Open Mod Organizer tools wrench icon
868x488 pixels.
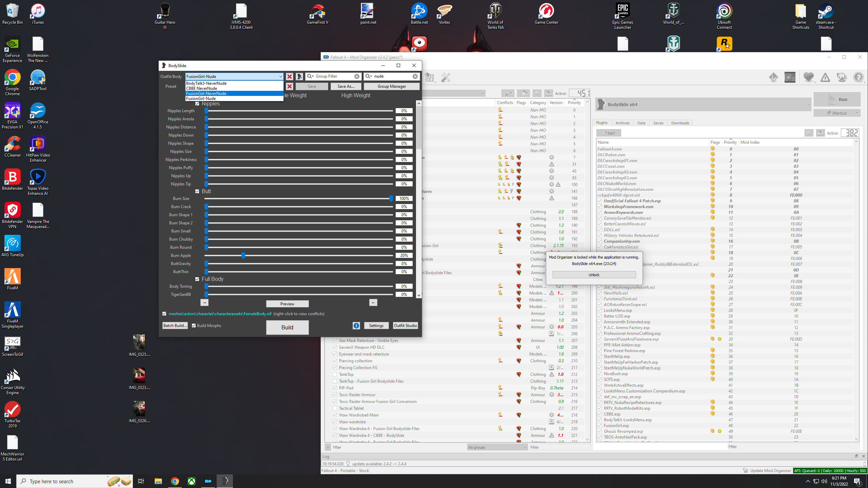[446, 78]
